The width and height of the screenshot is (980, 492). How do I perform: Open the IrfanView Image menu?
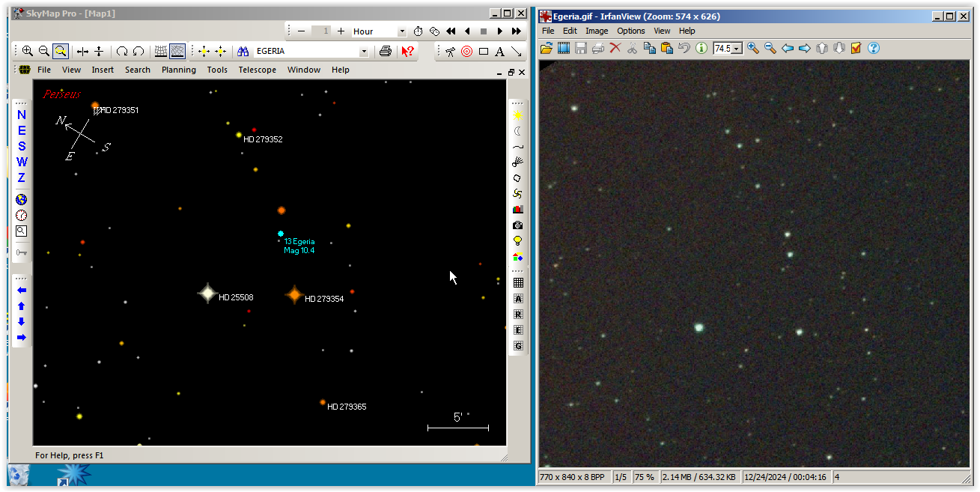[x=597, y=31]
